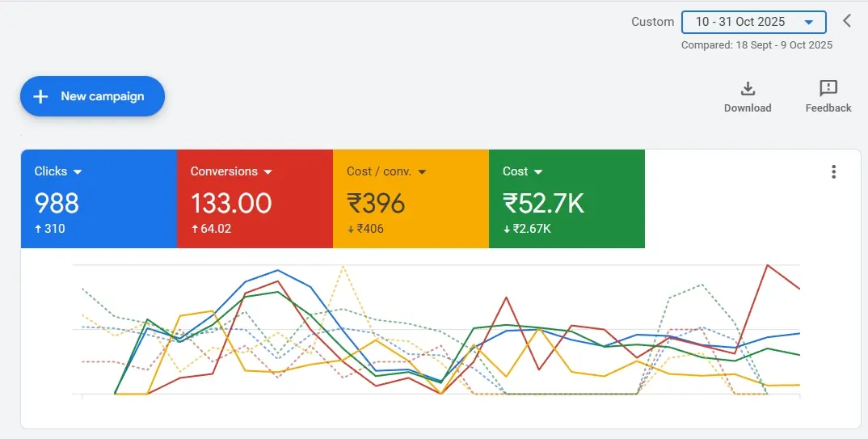Click the left chevron beside the date range
This screenshot has width=868, height=439.
[847, 21]
